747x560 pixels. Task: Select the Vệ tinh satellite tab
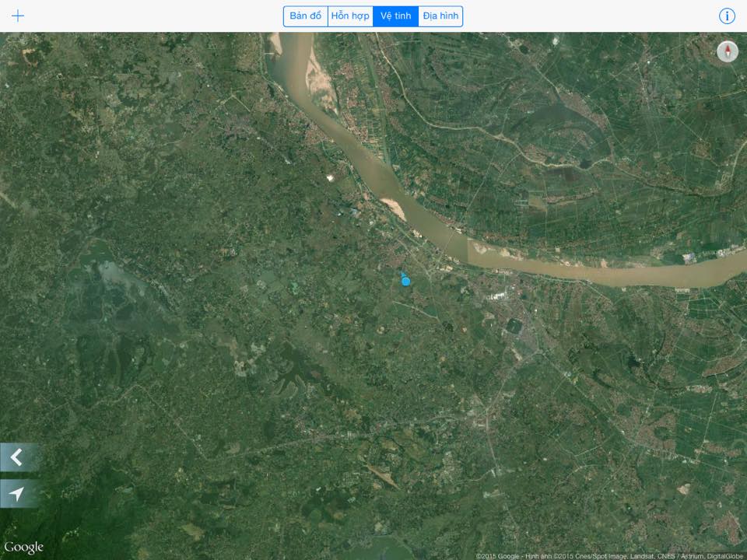pos(395,16)
